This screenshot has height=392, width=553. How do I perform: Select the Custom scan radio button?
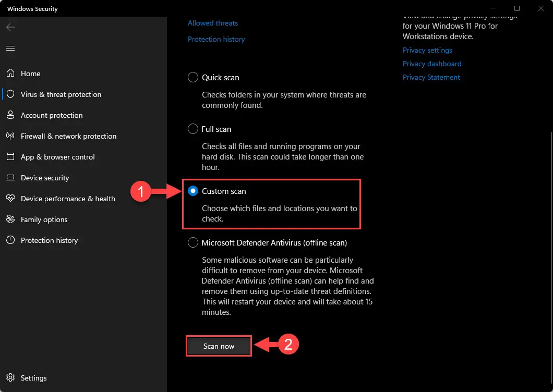(193, 191)
